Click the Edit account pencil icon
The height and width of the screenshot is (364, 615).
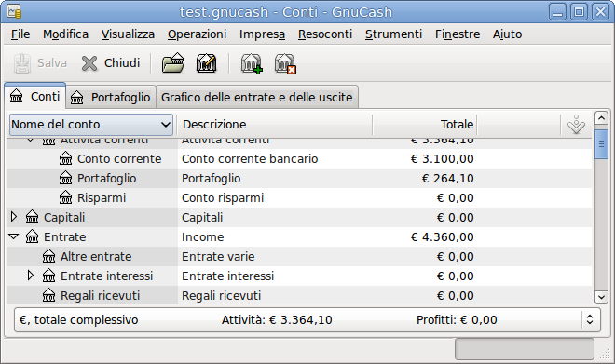point(206,63)
